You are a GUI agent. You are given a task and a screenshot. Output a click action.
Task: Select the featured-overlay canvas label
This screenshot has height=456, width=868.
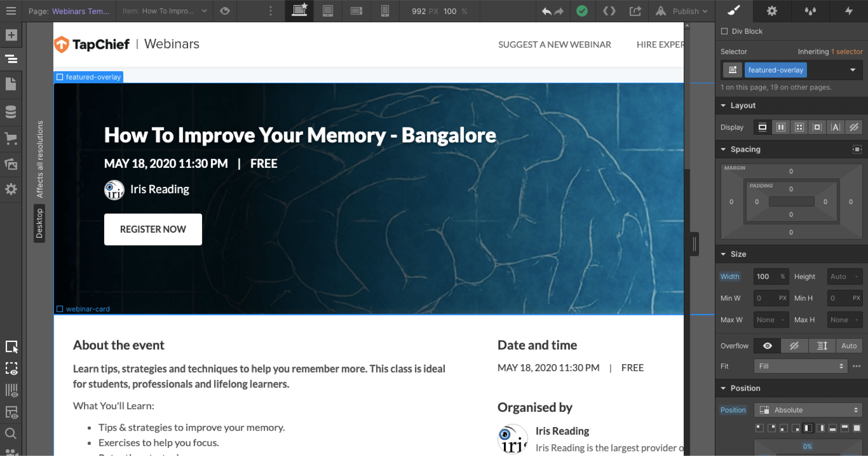point(88,77)
